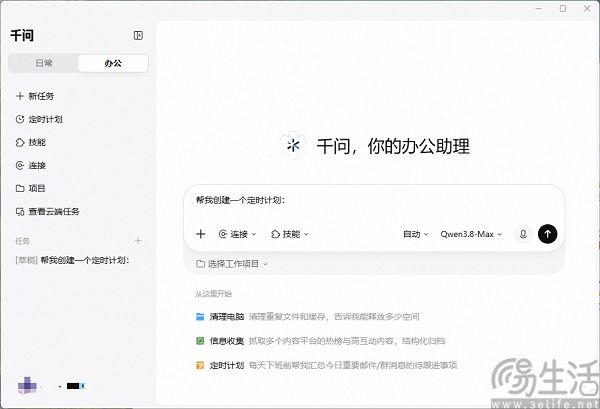600x409 pixels.
Task: Switch to the 日常 tab
Action: pos(44,63)
